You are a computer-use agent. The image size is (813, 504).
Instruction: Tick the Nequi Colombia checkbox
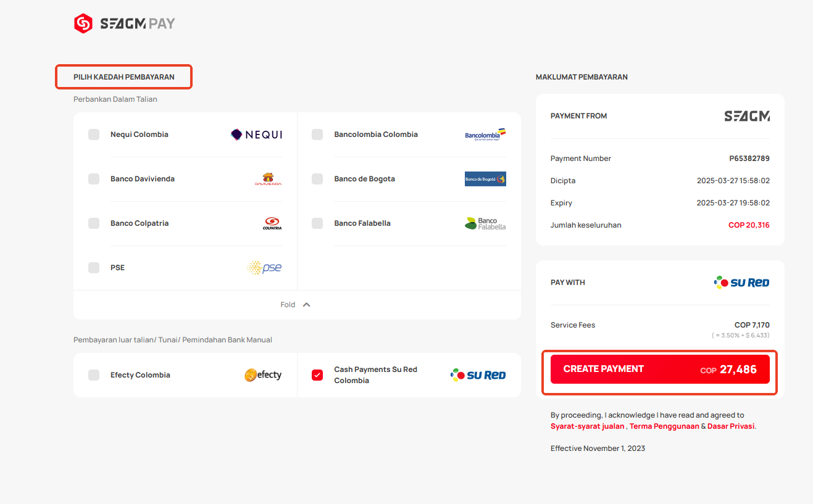tap(94, 134)
